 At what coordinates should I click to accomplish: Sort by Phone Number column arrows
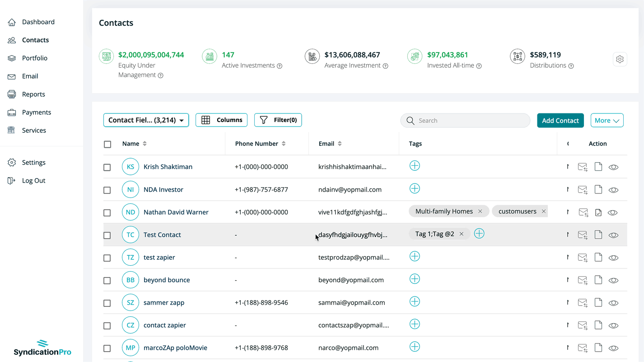click(x=284, y=144)
